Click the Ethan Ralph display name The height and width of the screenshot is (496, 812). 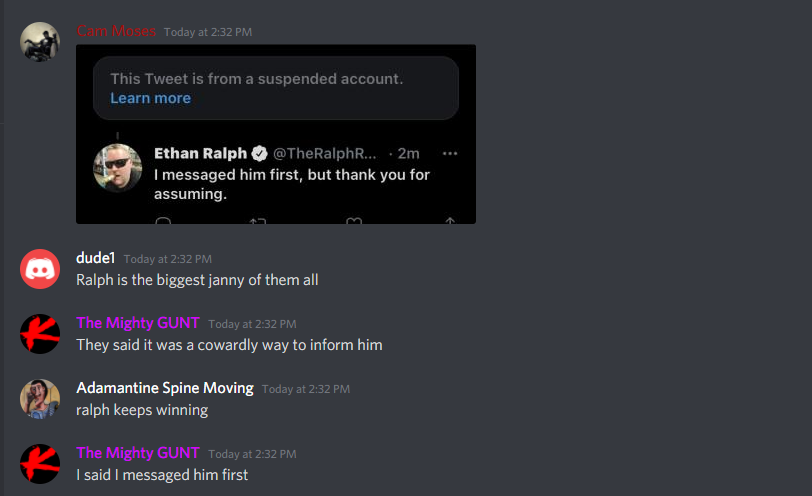(200, 153)
